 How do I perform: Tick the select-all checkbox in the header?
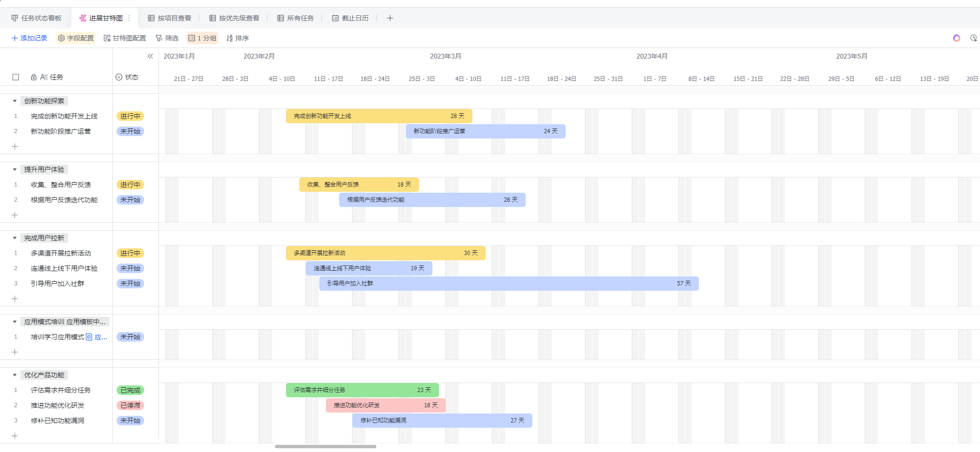tap(16, 77)
